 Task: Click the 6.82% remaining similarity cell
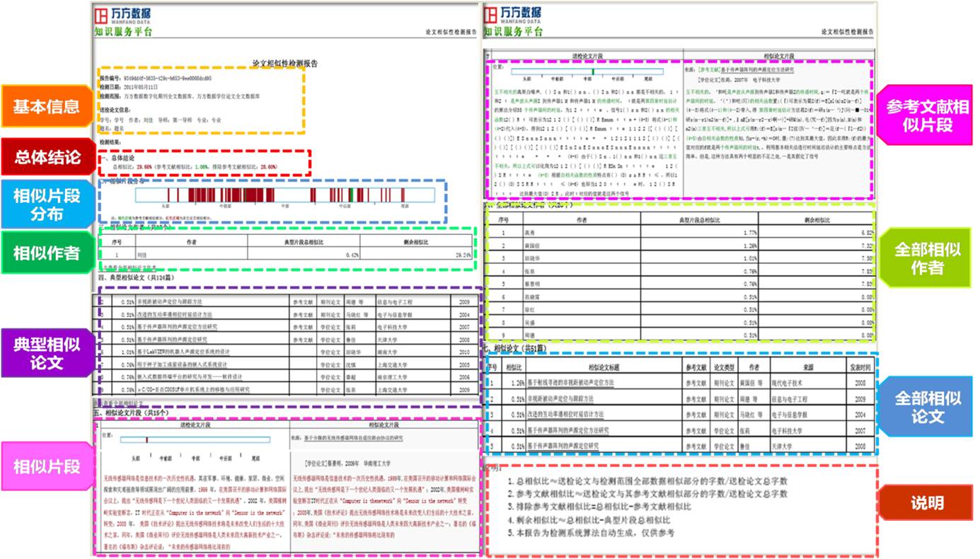(x=817, y=231)
